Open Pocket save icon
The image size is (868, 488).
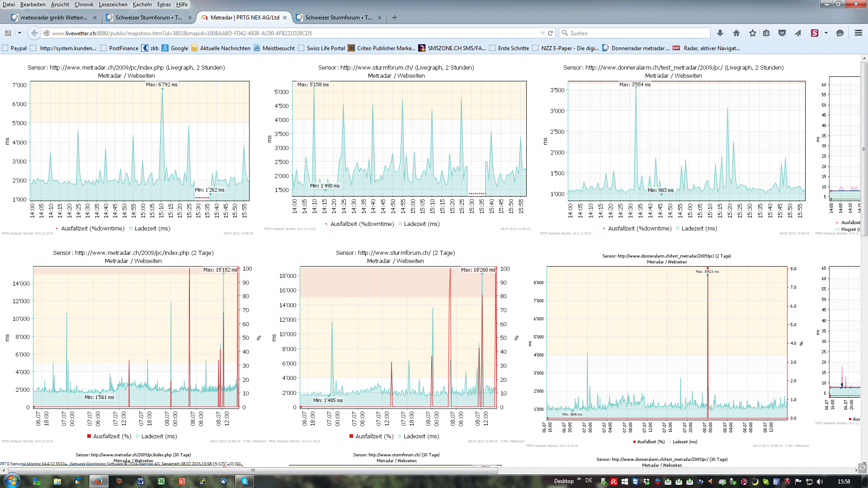[x=782, y=33]
